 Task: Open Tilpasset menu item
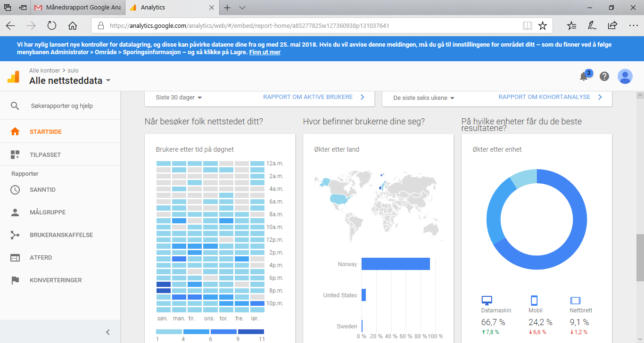click(60, 155)
